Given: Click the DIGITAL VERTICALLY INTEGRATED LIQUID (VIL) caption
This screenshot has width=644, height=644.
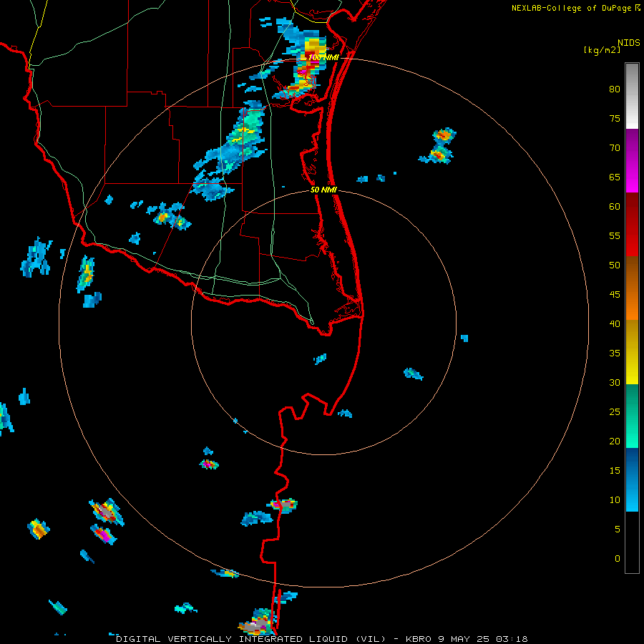Looking at the screenshot, I should pyautogui.click(x=251, y=639).
